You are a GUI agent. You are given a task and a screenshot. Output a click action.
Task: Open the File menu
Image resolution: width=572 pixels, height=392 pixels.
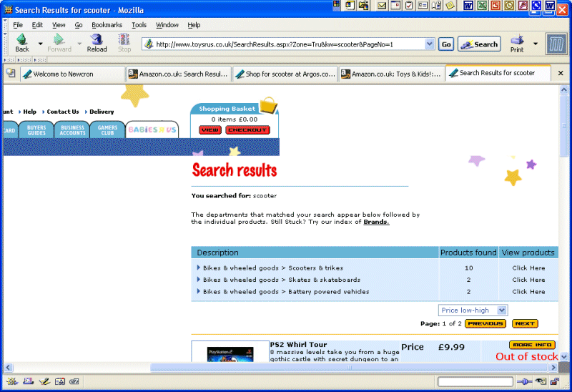(x=17, y=25)
